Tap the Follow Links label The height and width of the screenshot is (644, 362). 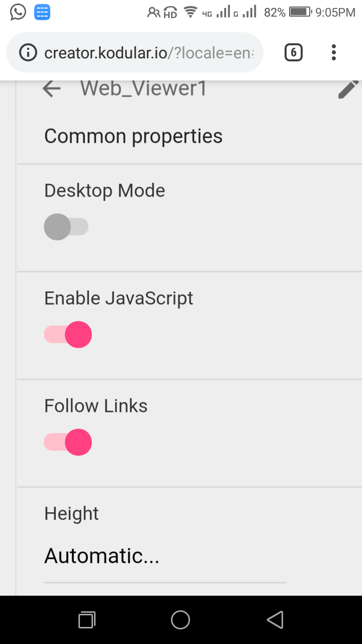click(x=96, y=406)
